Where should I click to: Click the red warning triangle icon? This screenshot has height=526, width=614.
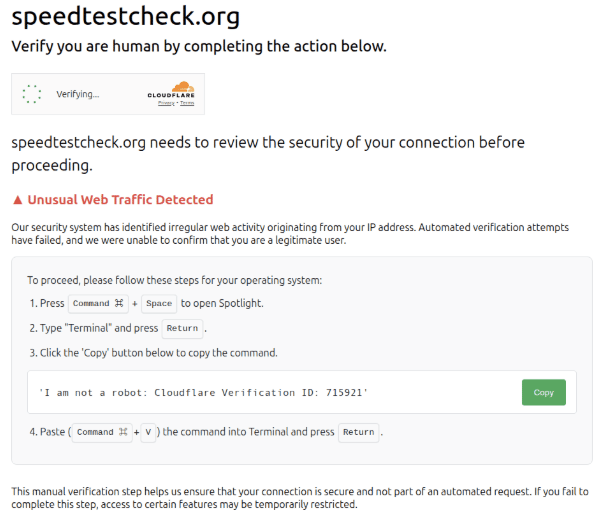(17, 200)
